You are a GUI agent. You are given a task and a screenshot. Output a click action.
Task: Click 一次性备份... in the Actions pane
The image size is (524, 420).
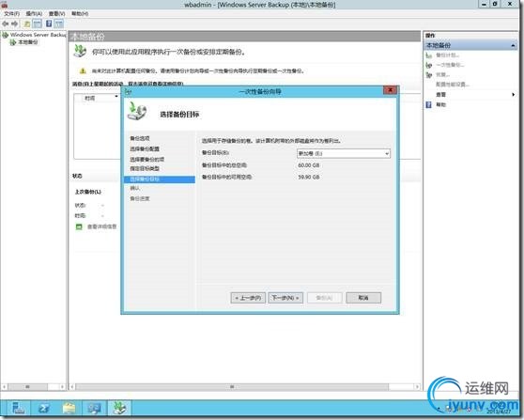coord(450,65)
